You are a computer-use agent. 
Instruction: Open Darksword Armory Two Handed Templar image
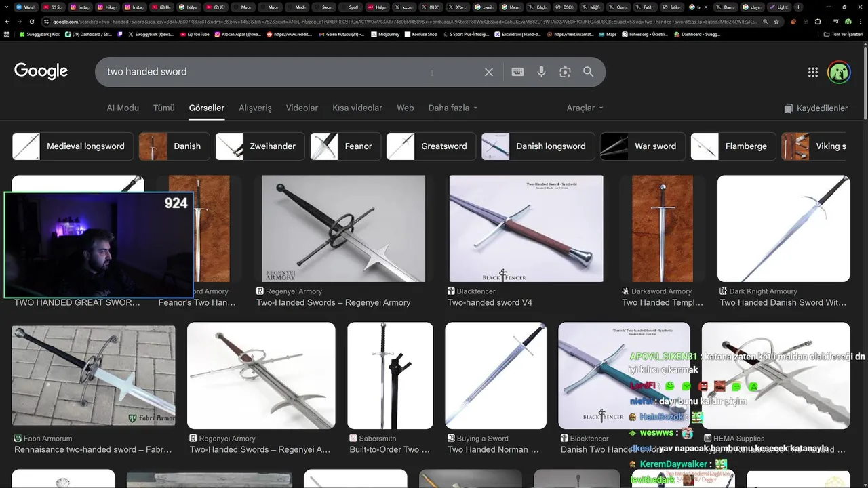[x=663, y=228]
